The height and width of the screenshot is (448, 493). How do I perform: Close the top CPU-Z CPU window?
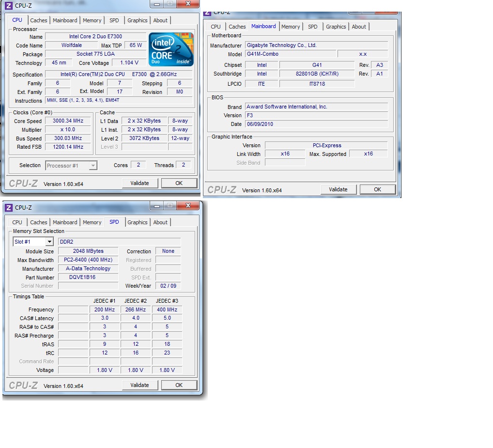coord(188,4)
